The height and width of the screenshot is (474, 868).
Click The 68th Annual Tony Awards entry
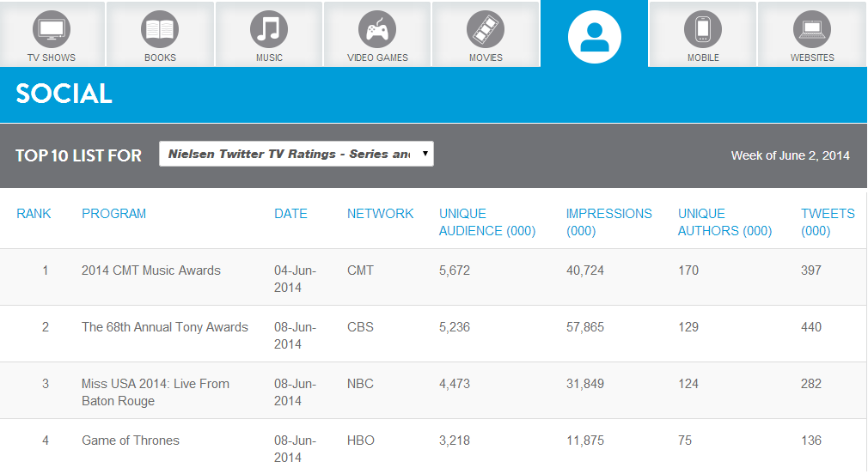[165, 327]
